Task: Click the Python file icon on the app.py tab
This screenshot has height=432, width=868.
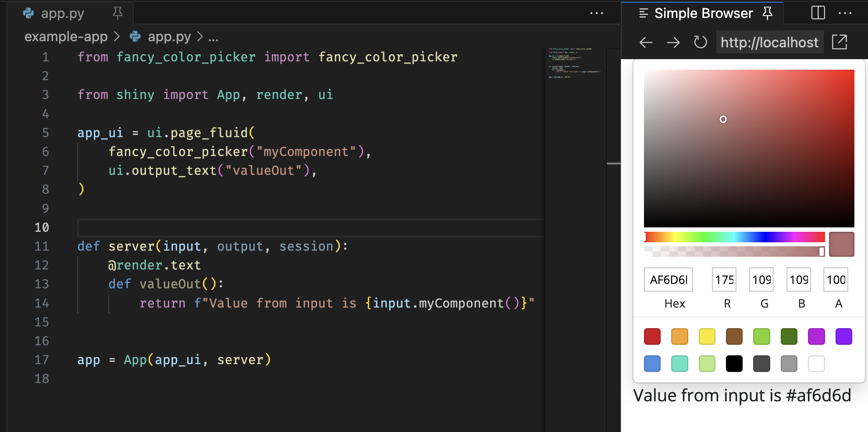Action: coord(28,14)
